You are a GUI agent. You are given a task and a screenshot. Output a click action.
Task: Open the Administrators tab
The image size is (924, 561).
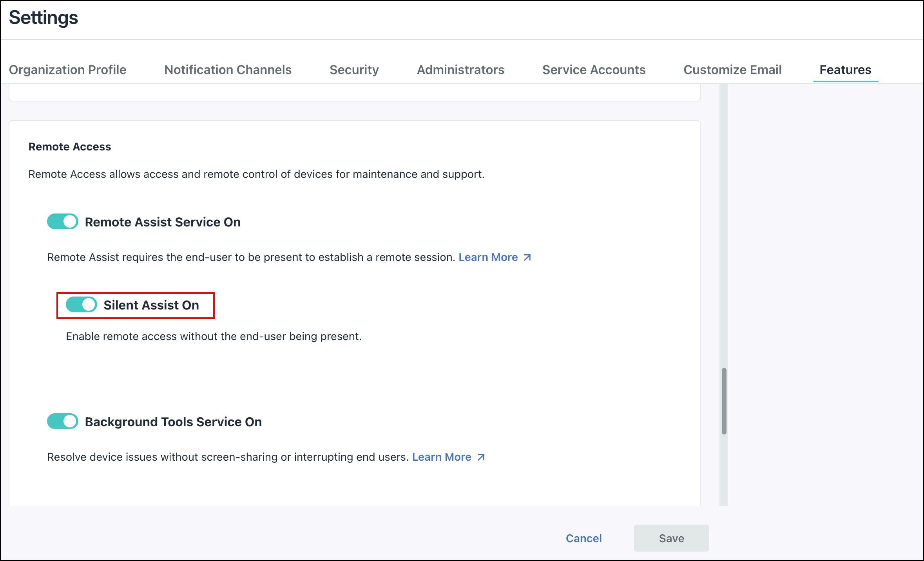pyautogui.click(x=461, y=70)
